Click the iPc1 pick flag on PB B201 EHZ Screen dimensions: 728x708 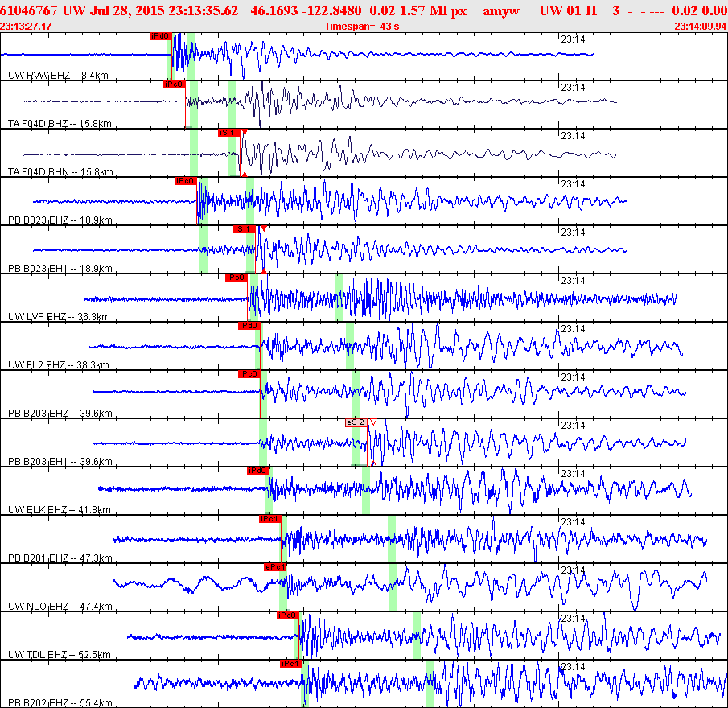pos(269,519)
